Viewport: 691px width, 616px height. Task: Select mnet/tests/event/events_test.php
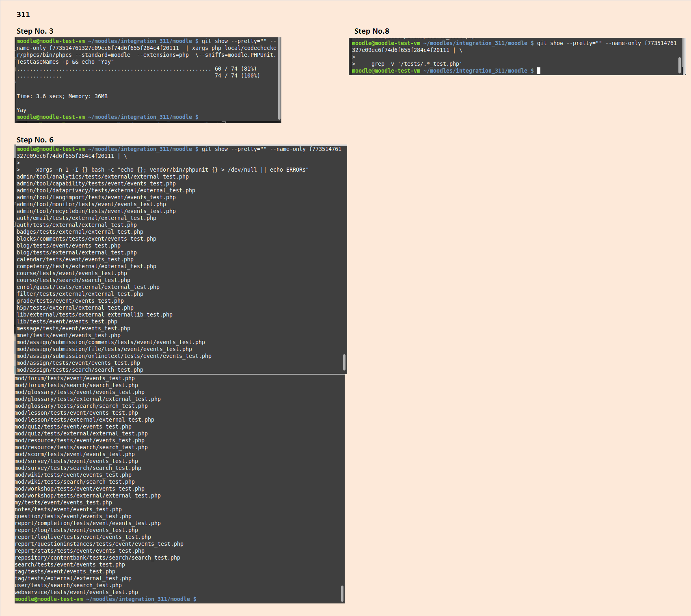(x=69, y=336)
